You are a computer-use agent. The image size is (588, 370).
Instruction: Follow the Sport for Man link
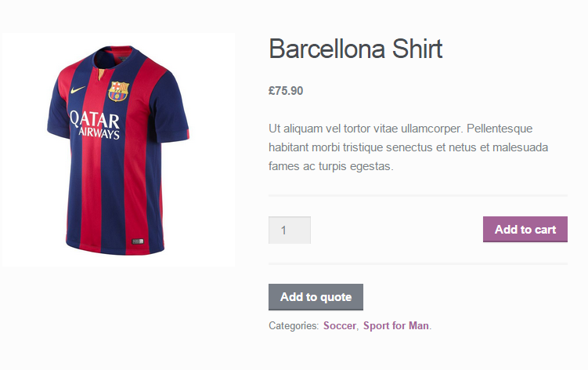coord(395,325)
